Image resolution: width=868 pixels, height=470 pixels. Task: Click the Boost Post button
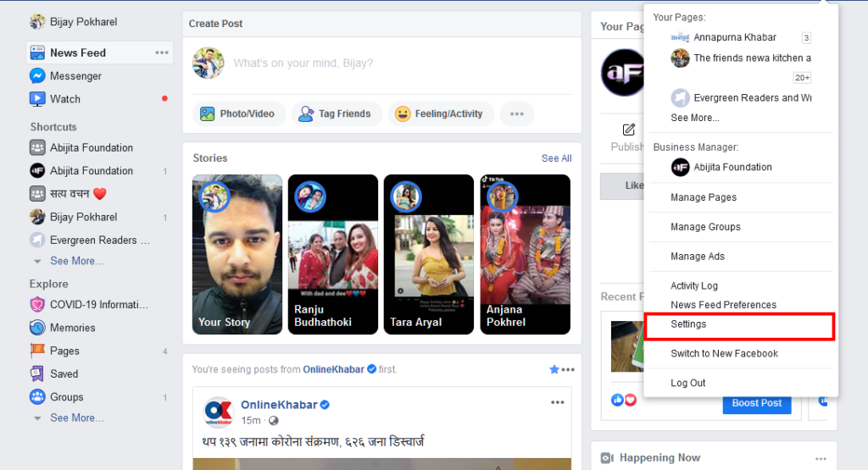(757, 404)
